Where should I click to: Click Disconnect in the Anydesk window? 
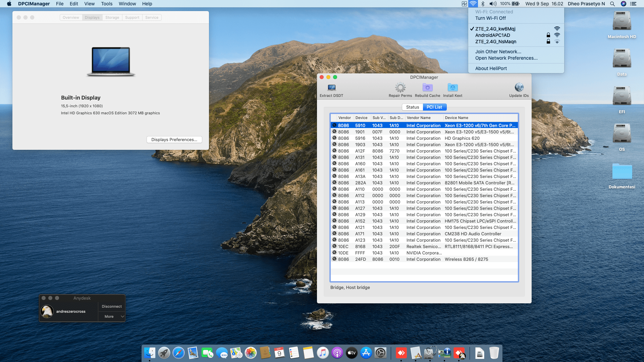tap(112, 306)
